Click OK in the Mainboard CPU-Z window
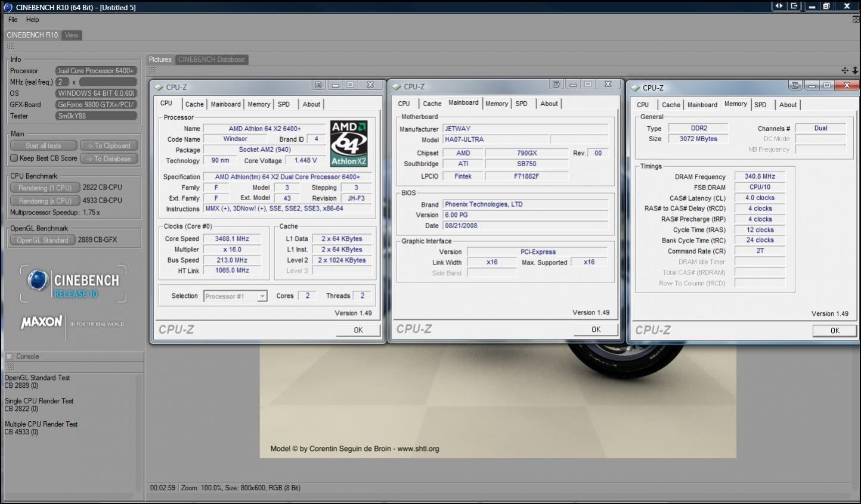This screenshot has height=504, width=861. point(596,329)
